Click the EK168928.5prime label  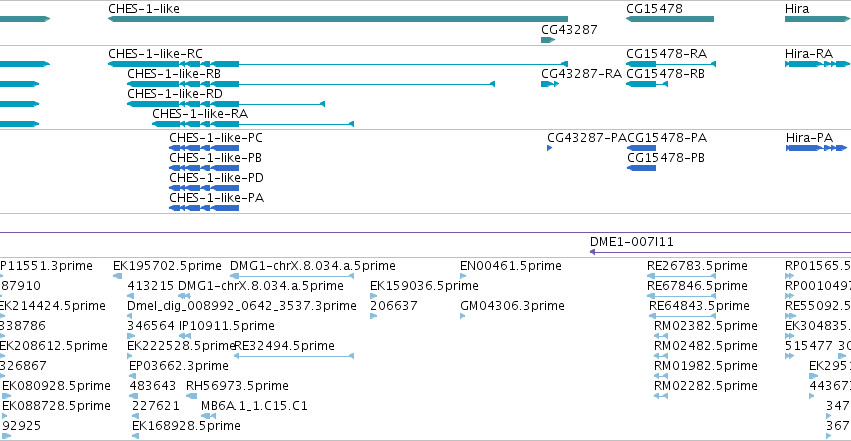click(x=186, y=426)
